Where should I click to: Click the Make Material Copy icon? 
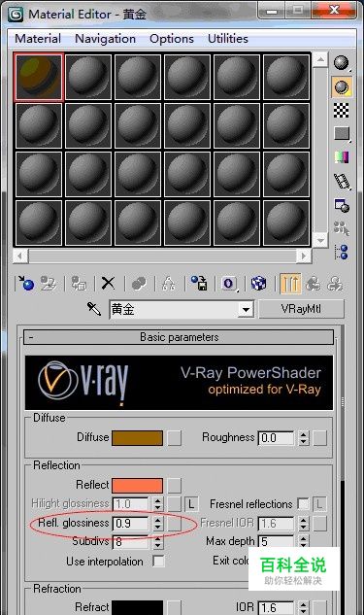pos(139,283)
